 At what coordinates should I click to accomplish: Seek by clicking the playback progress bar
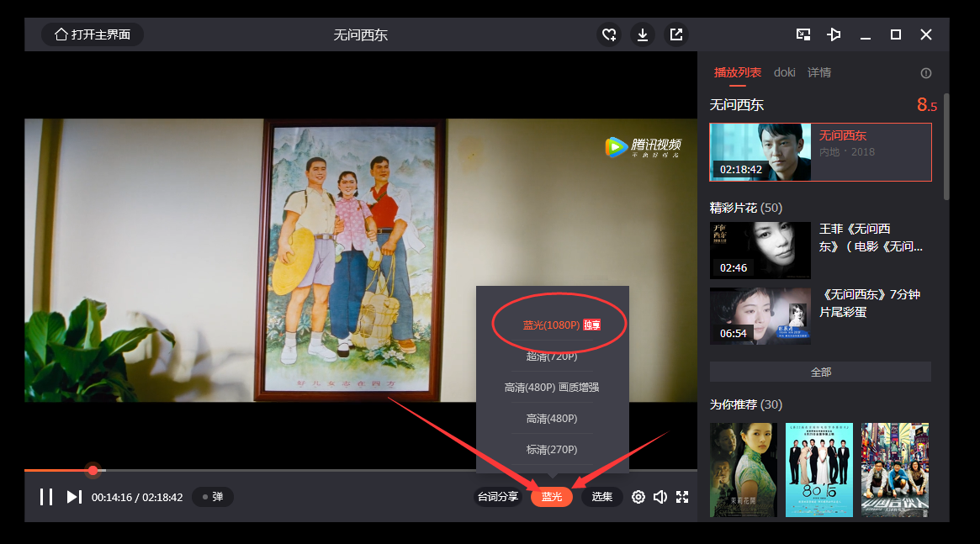click(361, 470)
